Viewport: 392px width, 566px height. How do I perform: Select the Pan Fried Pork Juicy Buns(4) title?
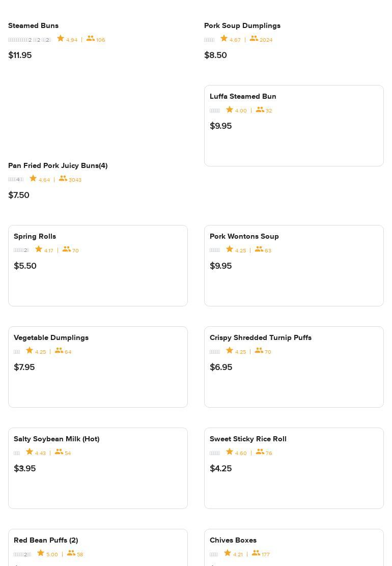click(x=58, y=165)
